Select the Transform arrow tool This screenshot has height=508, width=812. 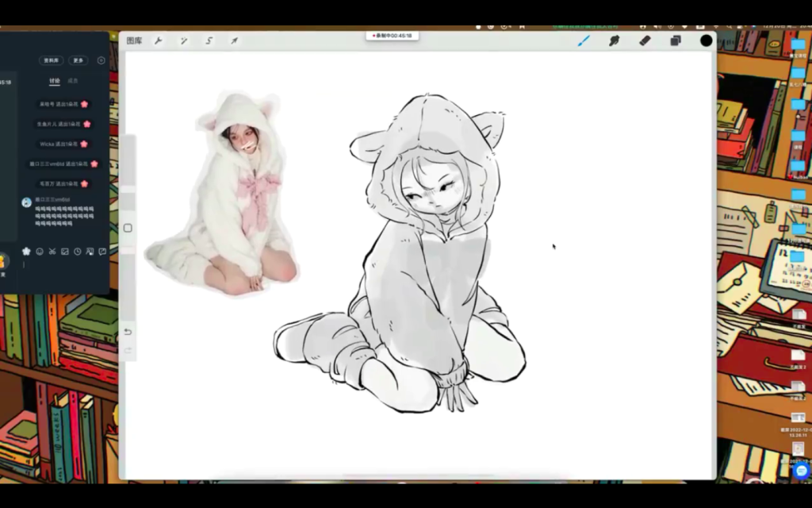coord(235,40)
